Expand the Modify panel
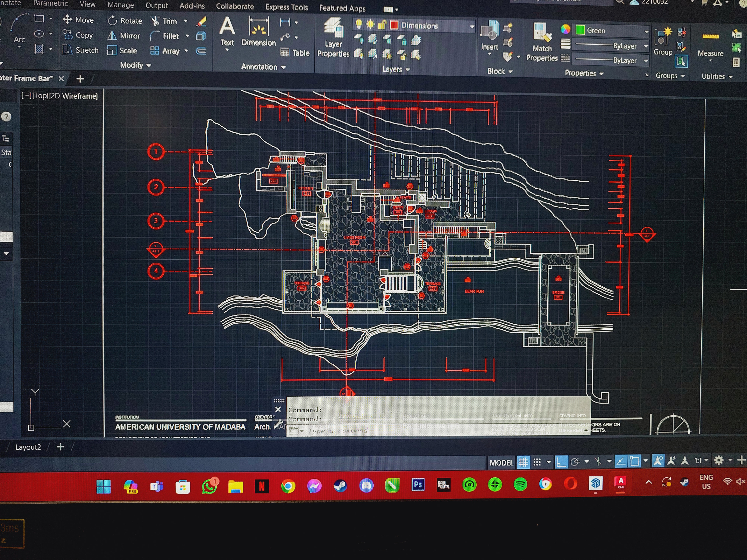747x560 pixels. 135,65
